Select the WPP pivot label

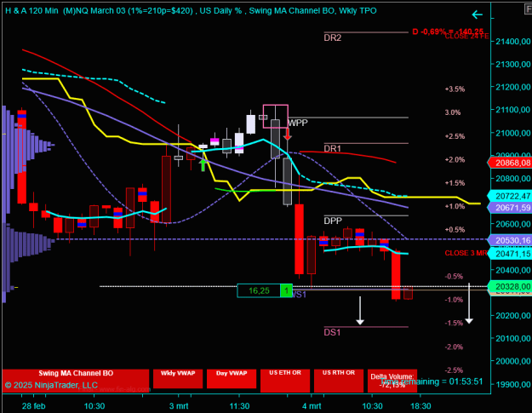click(x=298, y=123)
